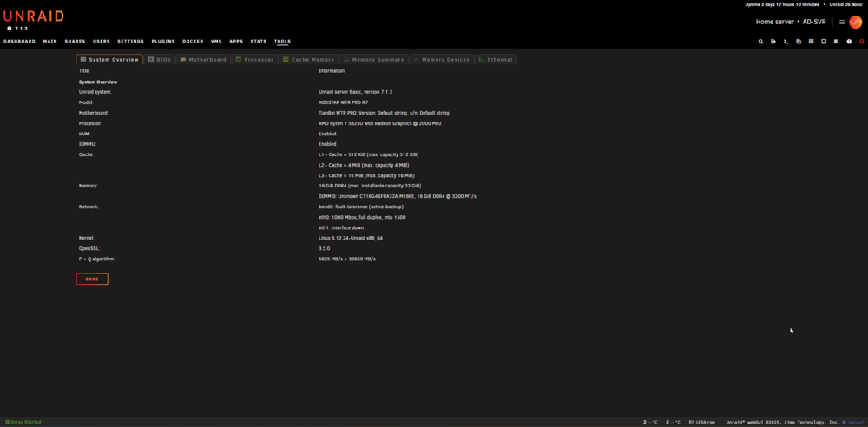The image size is (868, 427).
Task: Click the fan speed 1658 rpm indicator
Action: (701, 422)
